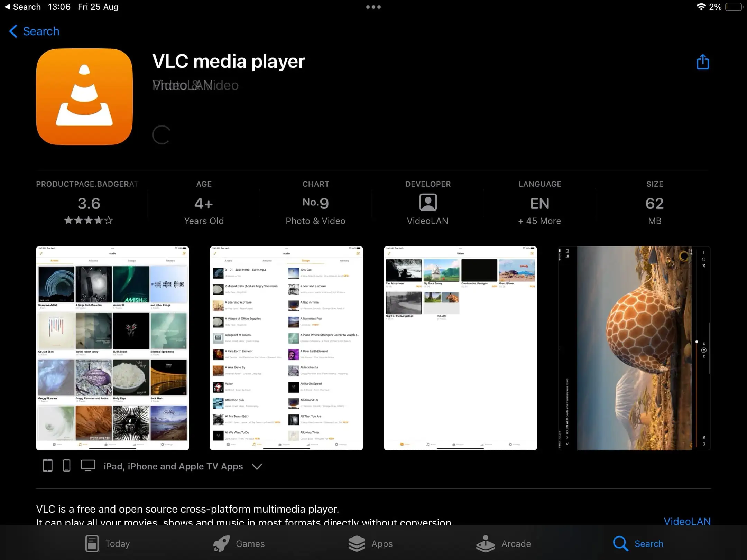Switch to the Apps tab
Image resolution: width=747 pixels, height=560 pixels.
370,543
